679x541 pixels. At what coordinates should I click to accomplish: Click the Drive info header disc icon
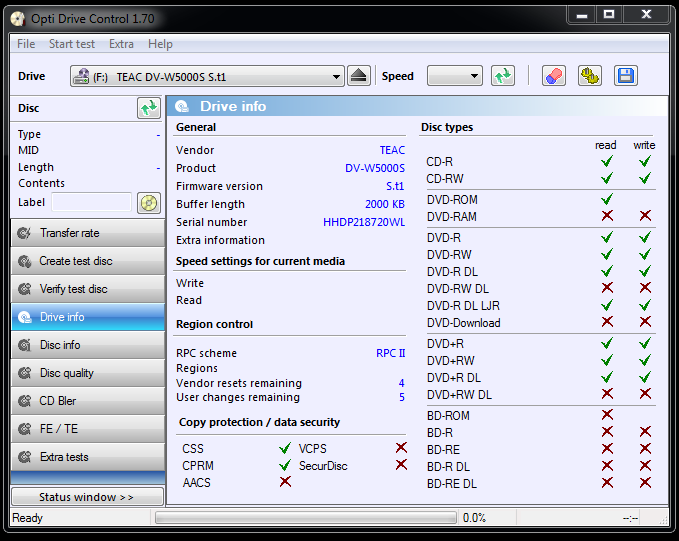coord(182,107)
